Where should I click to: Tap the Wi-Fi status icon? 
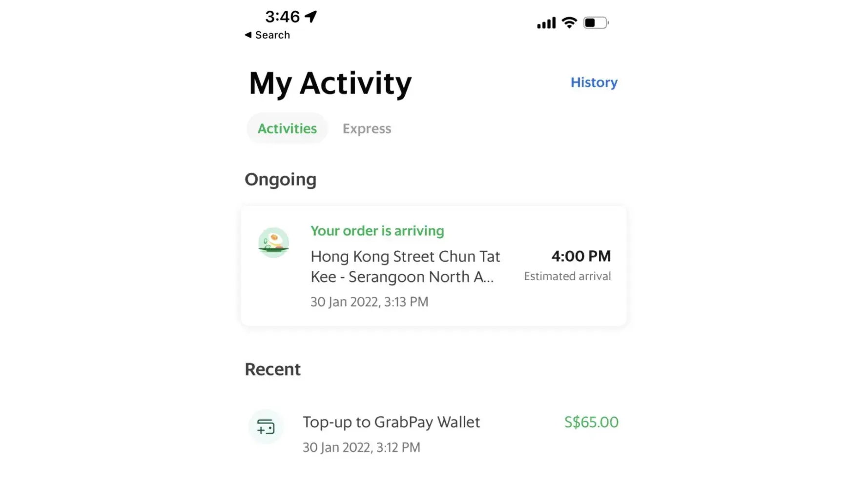point(569,22)
